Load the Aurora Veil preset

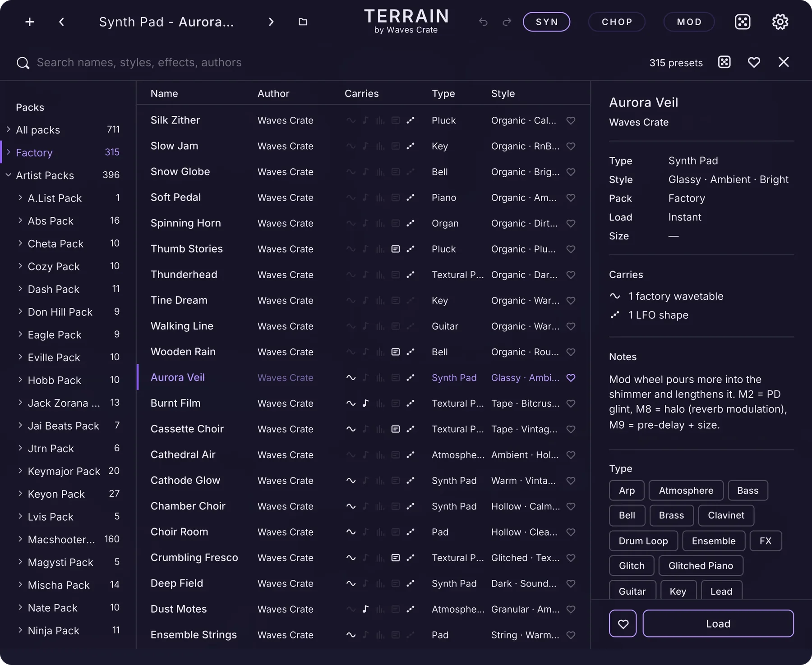(718, 624)
